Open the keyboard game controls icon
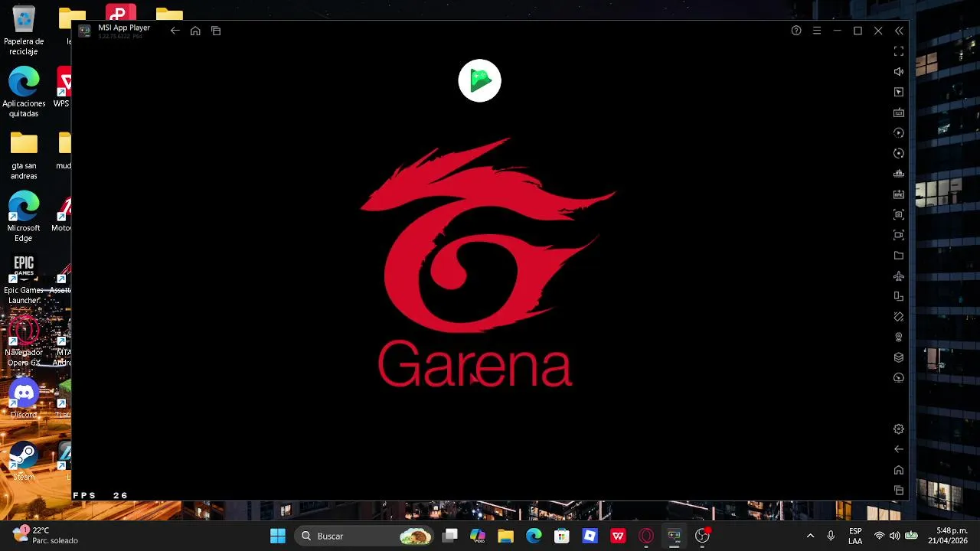 click(x=899, y=112)
